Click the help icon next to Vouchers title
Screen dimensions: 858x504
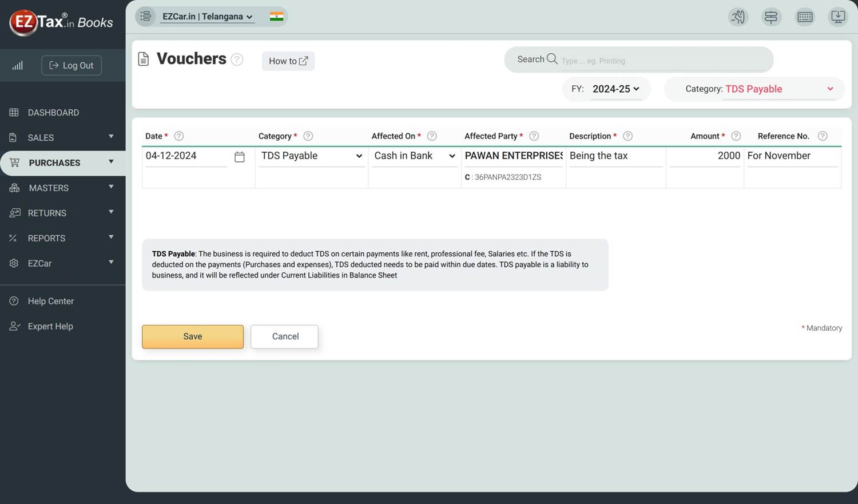point(237,59)
